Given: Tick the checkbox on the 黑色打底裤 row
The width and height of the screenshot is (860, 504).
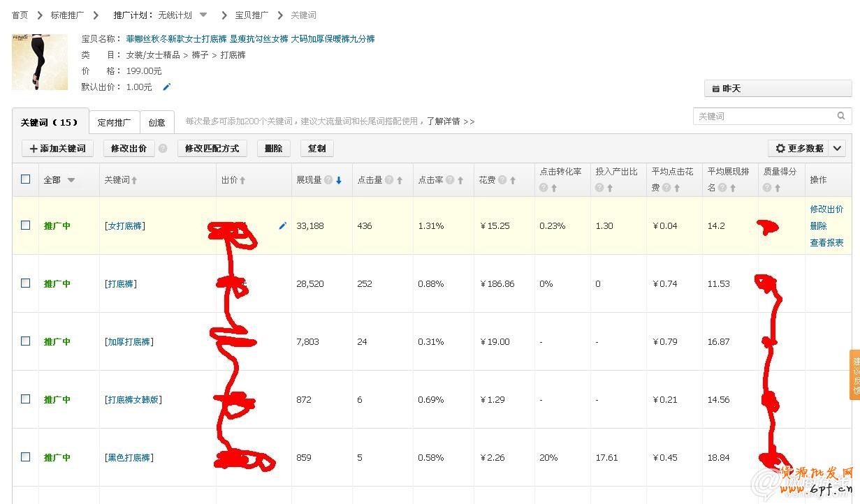Looking at the screenshot, I should tap(25, 457).
